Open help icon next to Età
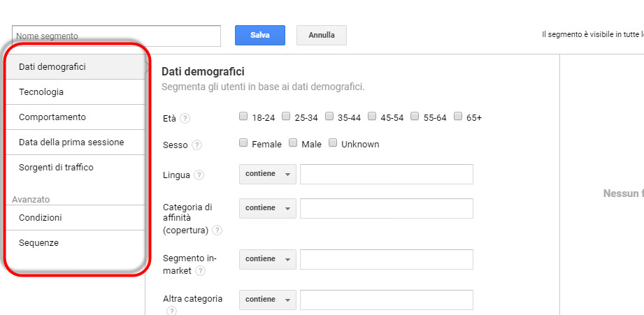Image resolution: width=644 pixels, height=315 pixels. tap(185, 119)
